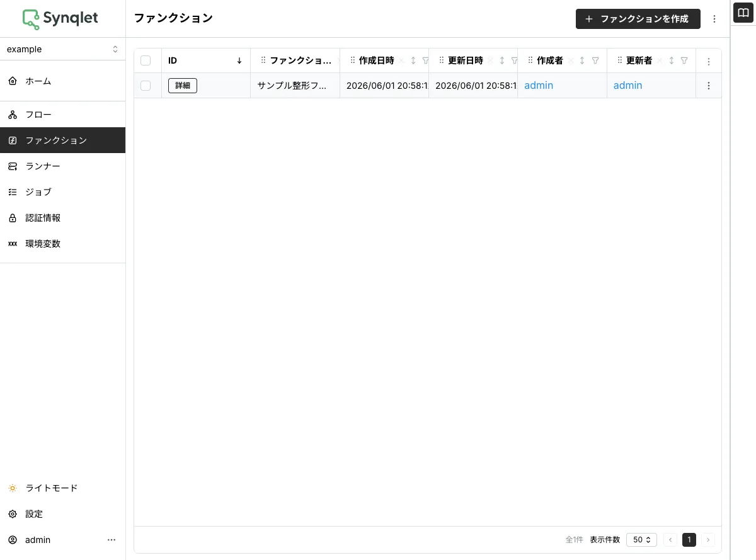
Task: Click ファンクションを作成 button
Action: [x=638, y=19]
